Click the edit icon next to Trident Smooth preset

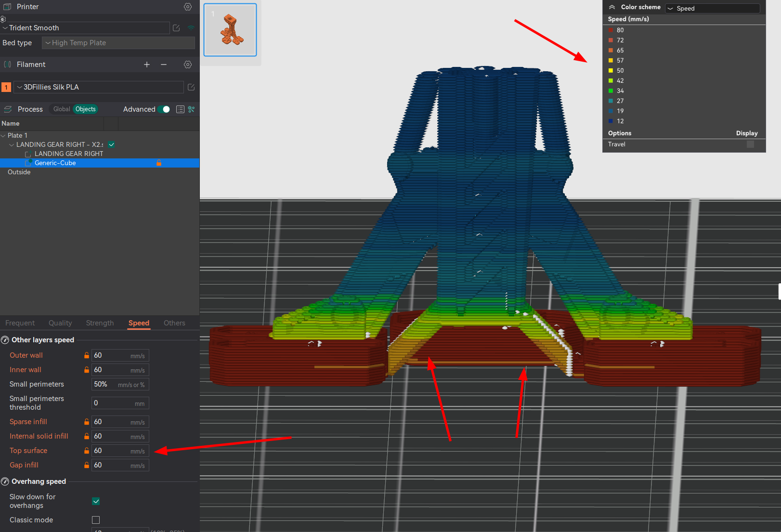point(176,28)
